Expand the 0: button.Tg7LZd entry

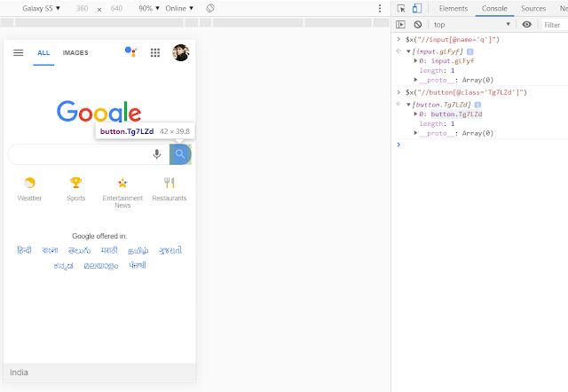click(x=415, y=114)
